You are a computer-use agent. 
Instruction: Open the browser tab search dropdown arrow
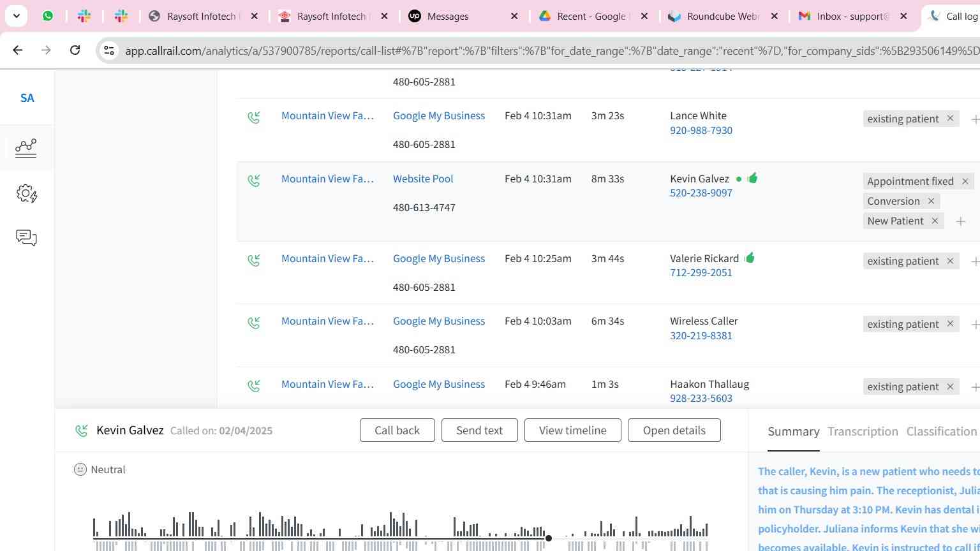16,16
